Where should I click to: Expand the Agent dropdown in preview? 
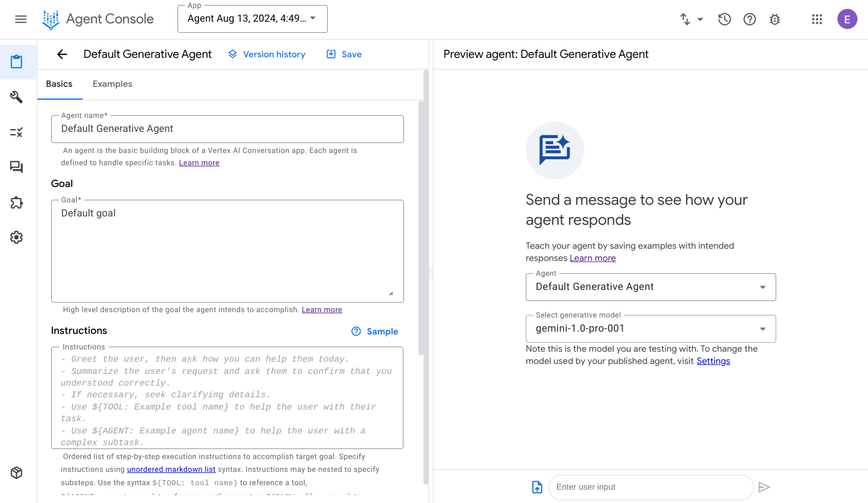pyautogui.click(x=650, y=287)
